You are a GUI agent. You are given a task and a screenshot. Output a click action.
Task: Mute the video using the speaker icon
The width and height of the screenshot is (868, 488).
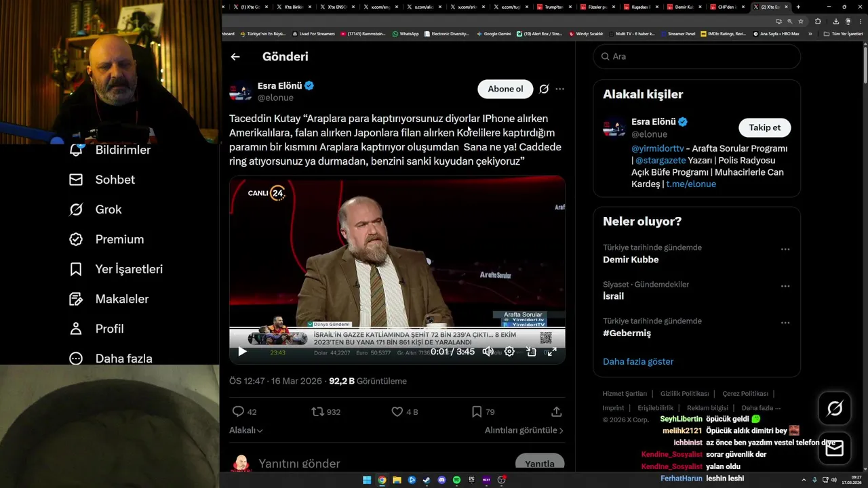tap(488, 351)
